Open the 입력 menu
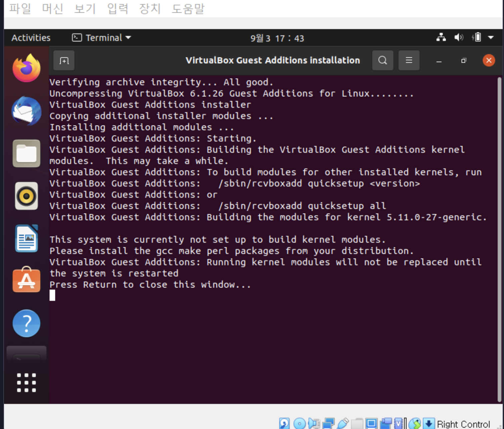Viewport: 504px width, 429px height. click(x=118, y=8)
